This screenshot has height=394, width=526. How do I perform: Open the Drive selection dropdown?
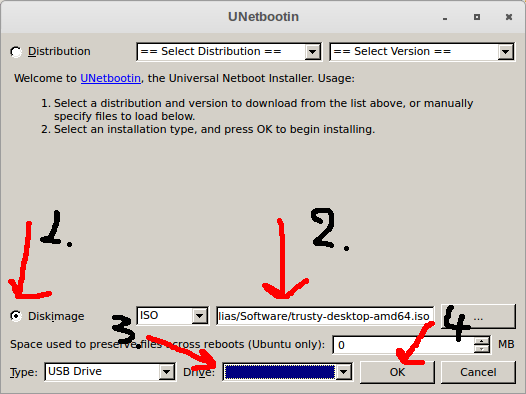(287, 372)
